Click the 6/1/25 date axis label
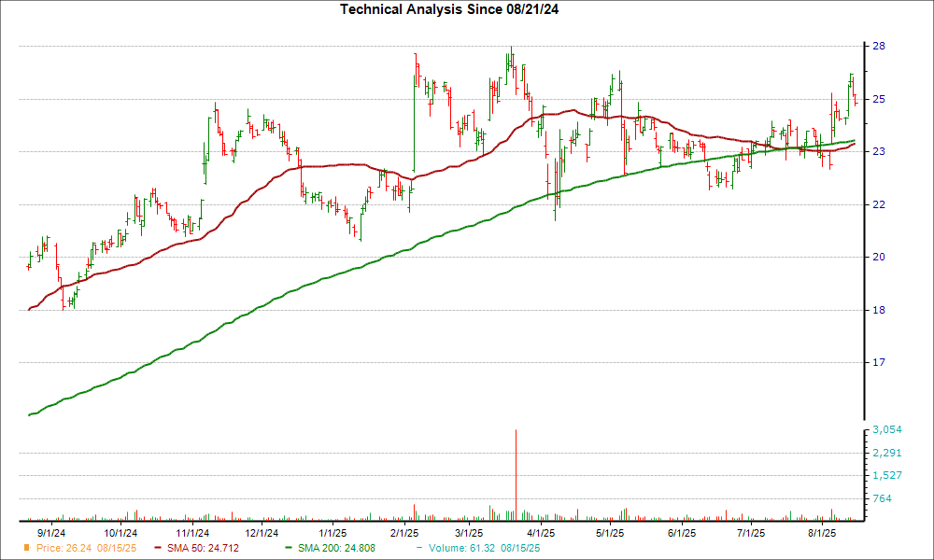934x560 pixels. coord(682,533)
